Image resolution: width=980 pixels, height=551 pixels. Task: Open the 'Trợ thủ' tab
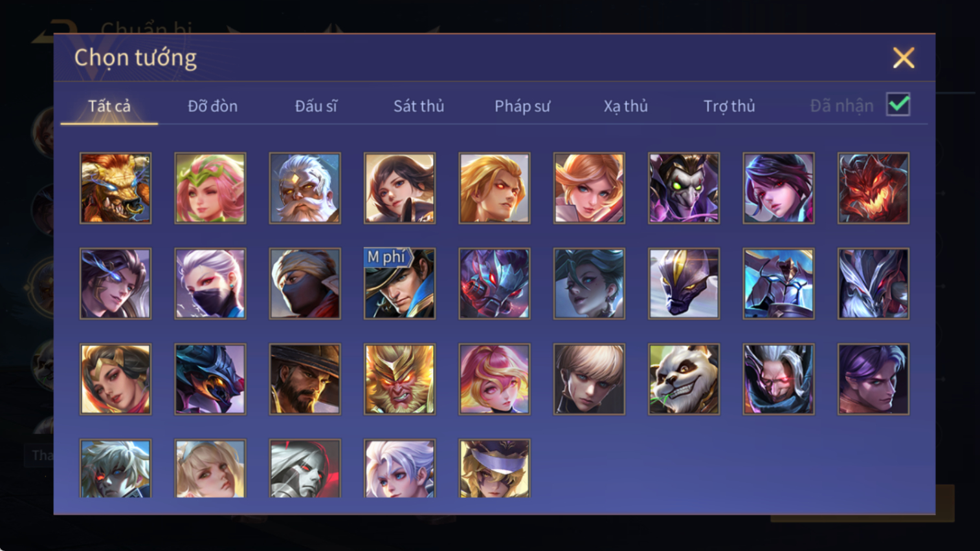pos(729,106)
